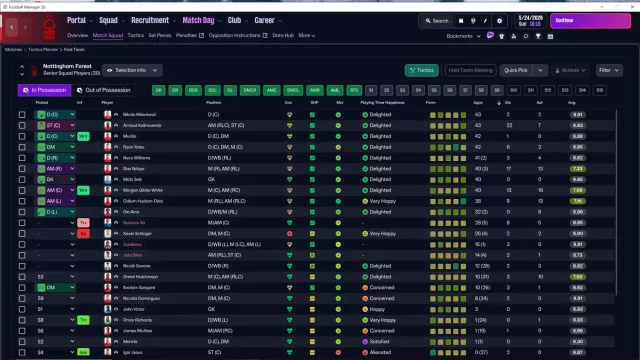This screenshot has height=360, width=640.
Task: Select the Out of Possession toggle button
Action: coord(104,90)
